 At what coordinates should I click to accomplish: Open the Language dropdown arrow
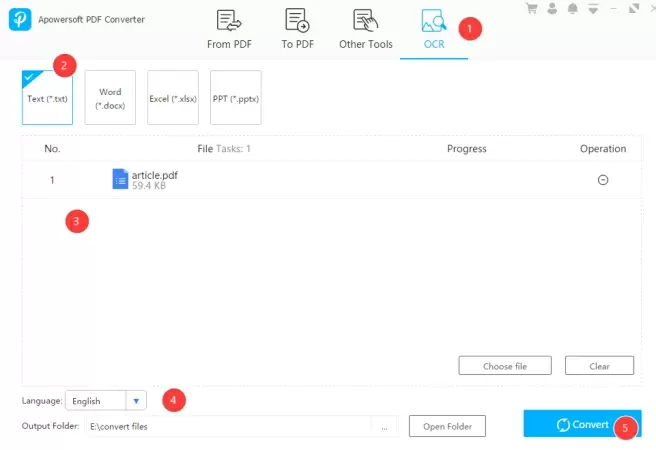coord(136,401)
